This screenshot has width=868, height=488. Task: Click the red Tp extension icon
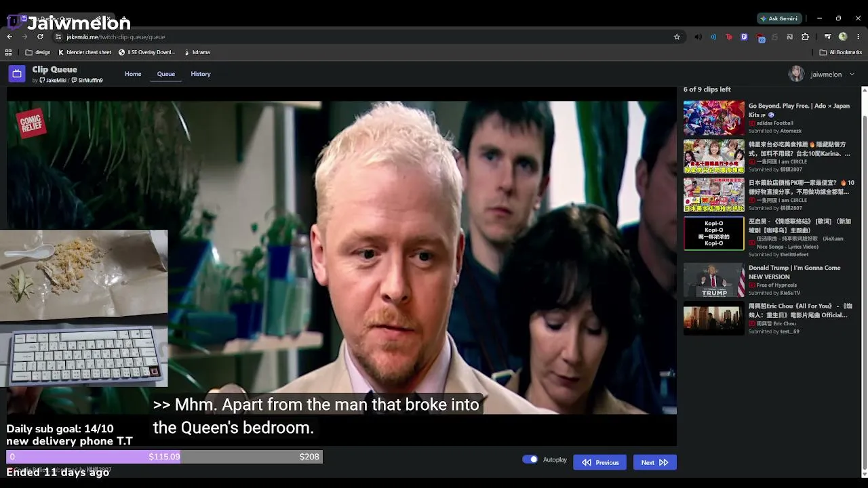pos(729,37)
